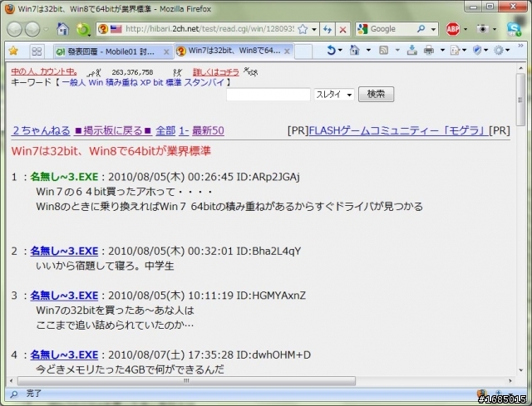
Task: Open the 詳しくはコチラ link
Action: [x=216, y=72]
